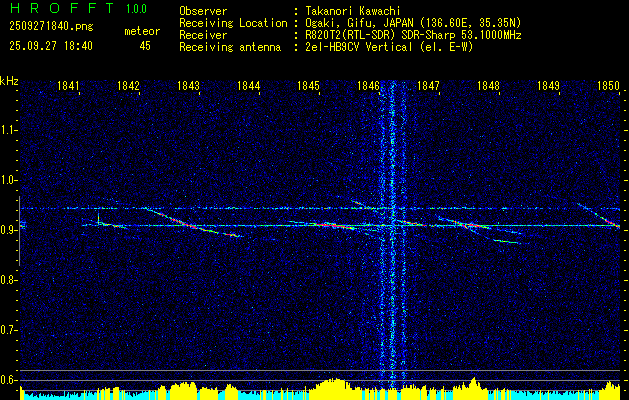The width and height of the screenshot is (629, 400).
Task: Select antenna text 2el-HB9CV Vertical
Action: [x=359, y=47]
